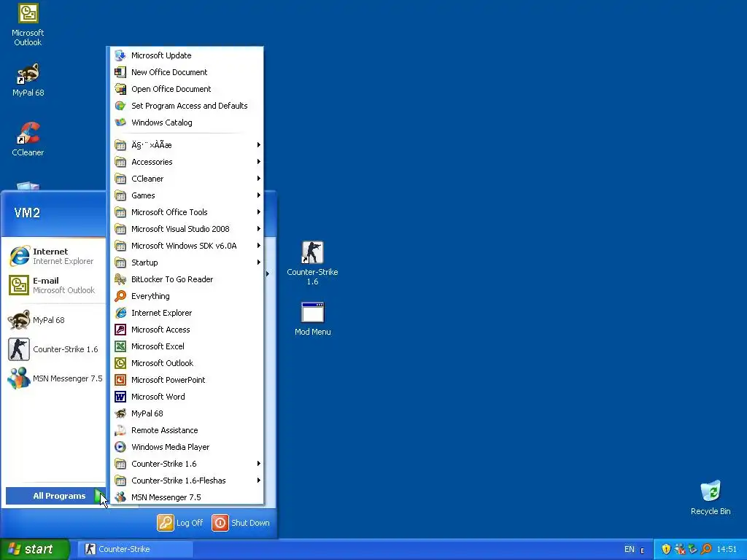This screenshot has height=560, width=747.
Task: Open pinned E-mail Microsoft Outlook in Start menu
Action: coord(55,285)
